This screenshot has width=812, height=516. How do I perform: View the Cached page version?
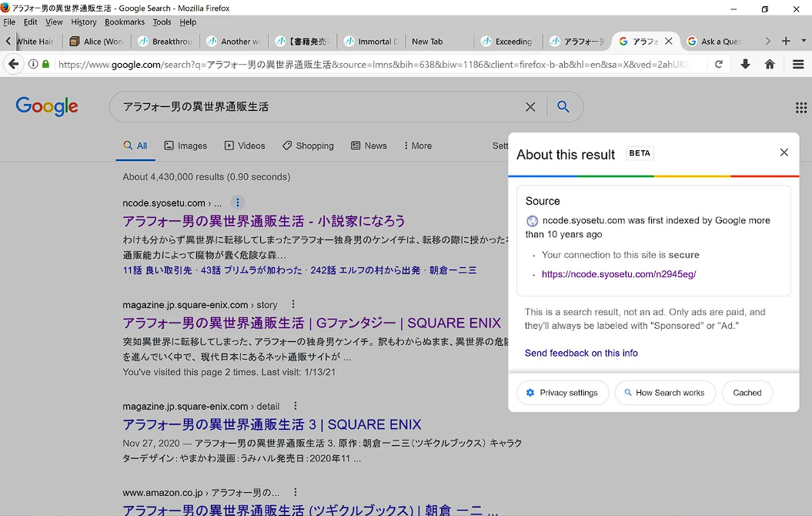[747, 393]
